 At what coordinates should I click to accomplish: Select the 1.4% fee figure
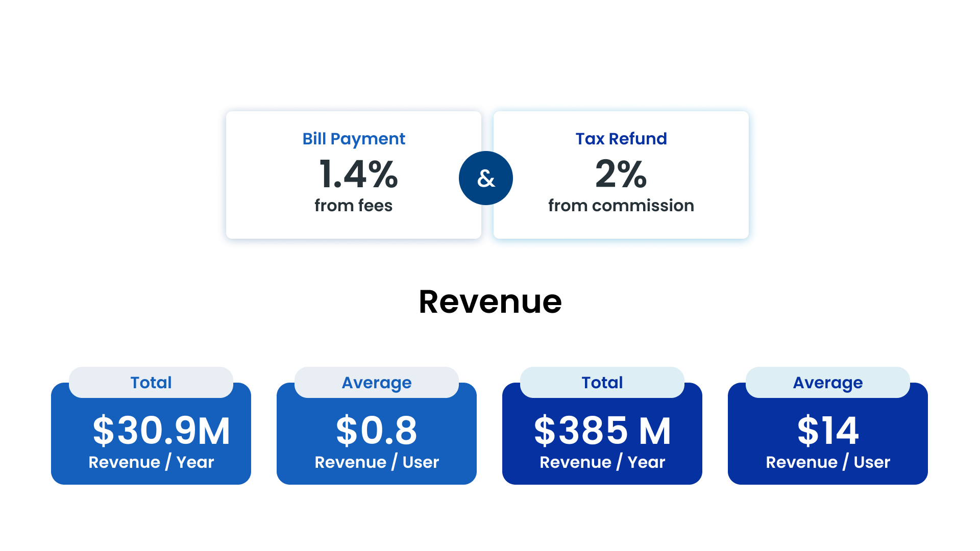[358, 174]
